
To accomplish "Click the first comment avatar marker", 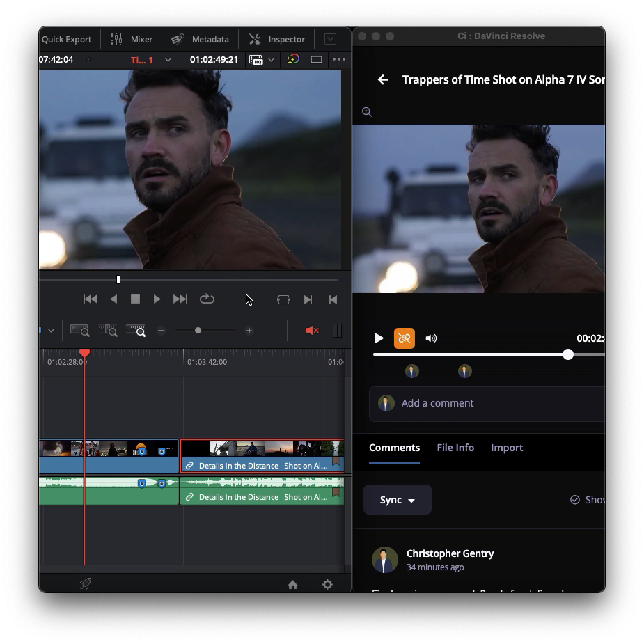I will click(412, 371).
